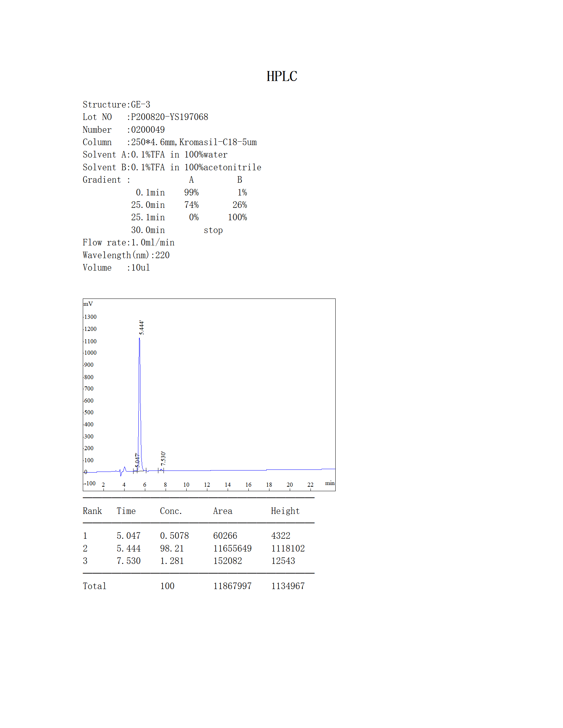Click Solvent B acetonitrile description
Screen dimensions: 563x728
click(x=172, y=167)
